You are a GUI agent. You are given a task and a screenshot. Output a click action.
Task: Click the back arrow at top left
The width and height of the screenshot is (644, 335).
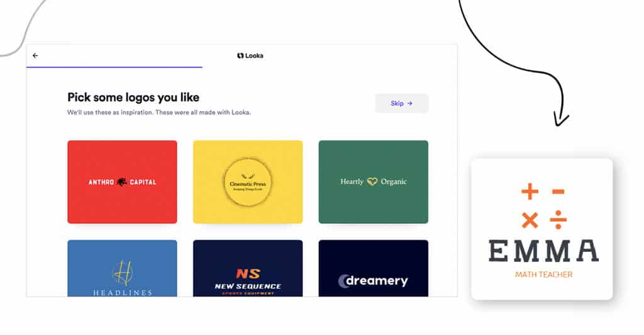click(x=35, y=55)
